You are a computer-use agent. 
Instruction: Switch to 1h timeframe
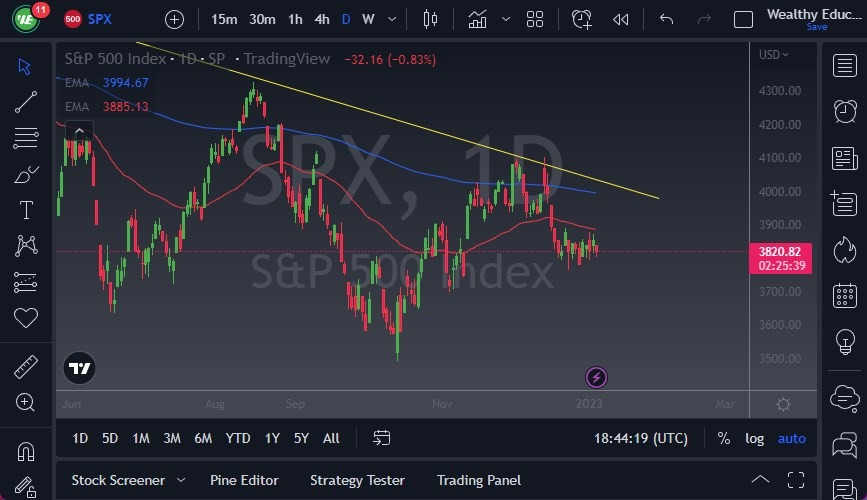tap(295, 20)
